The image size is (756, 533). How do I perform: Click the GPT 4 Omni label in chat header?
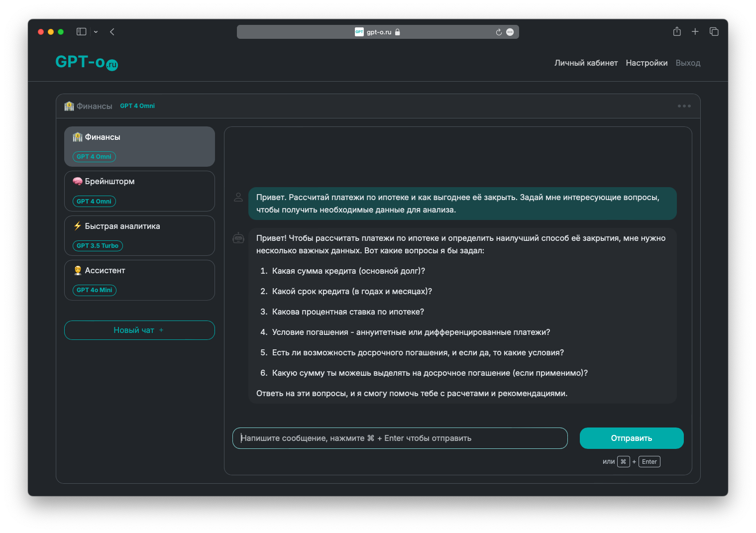tap(137, 106)
